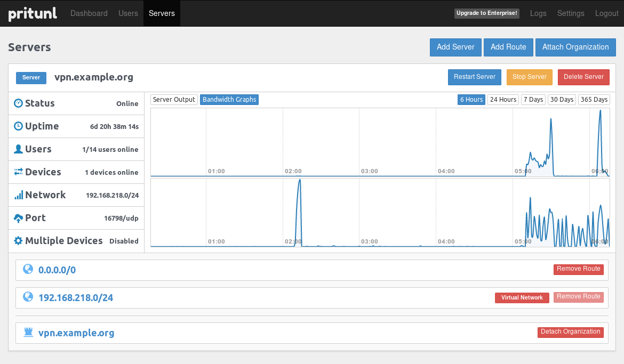This screenshot has width=624, height=364.
Task: Open the Dashboard page
Action: [x=89, y=13]
